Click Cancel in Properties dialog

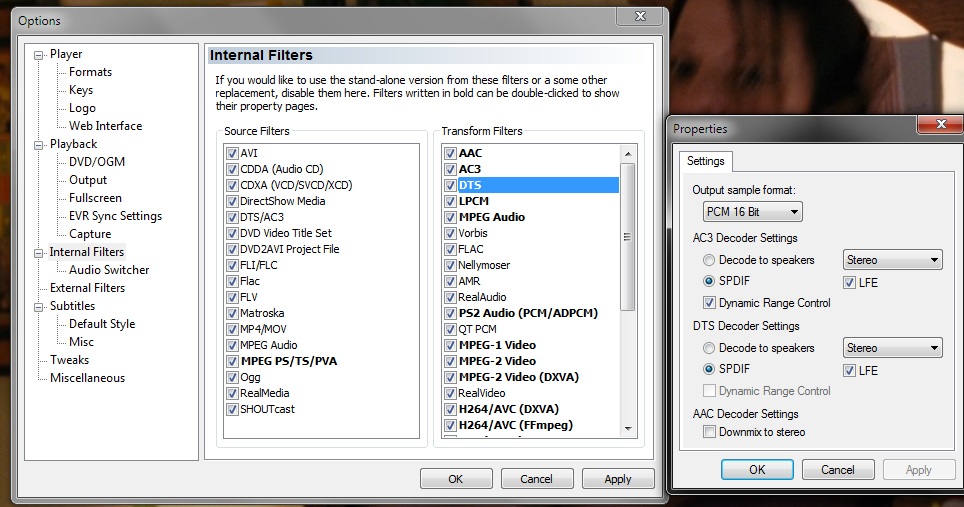pyautogui.click(x=837, y=470)
